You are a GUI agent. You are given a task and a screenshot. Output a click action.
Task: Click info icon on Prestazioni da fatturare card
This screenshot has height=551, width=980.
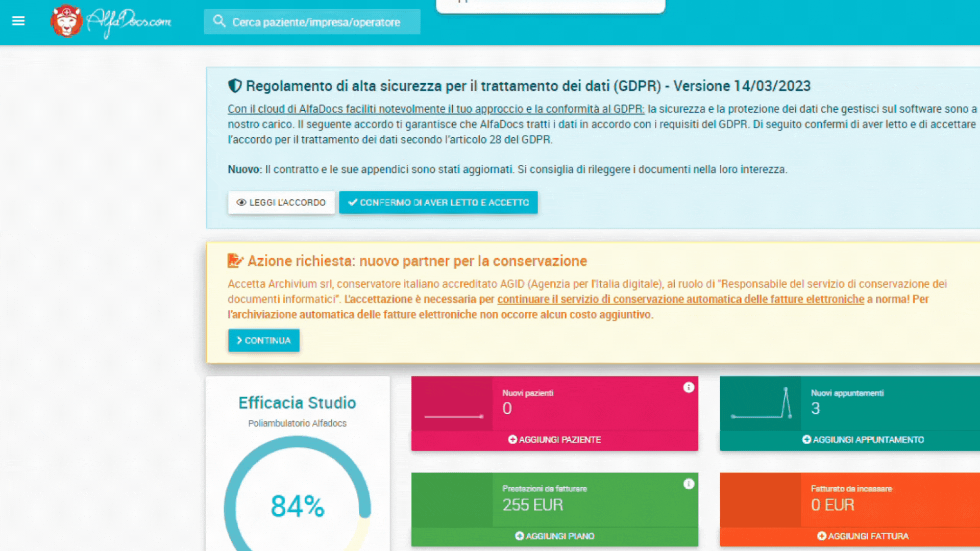(689, 484)
